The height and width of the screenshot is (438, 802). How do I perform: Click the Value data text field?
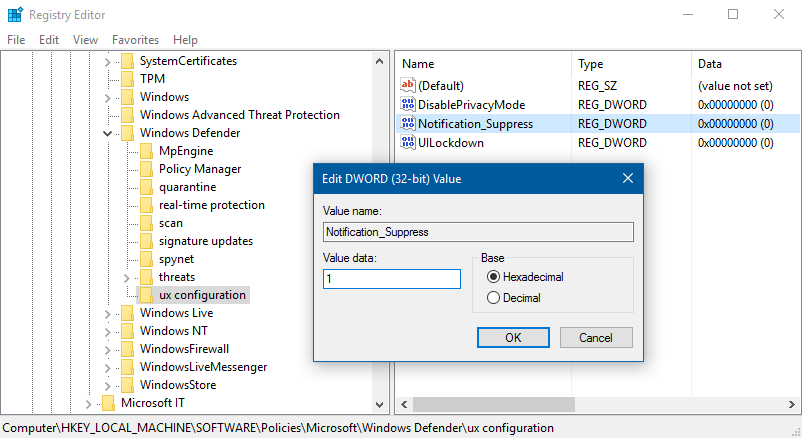(x=391, y=279)
